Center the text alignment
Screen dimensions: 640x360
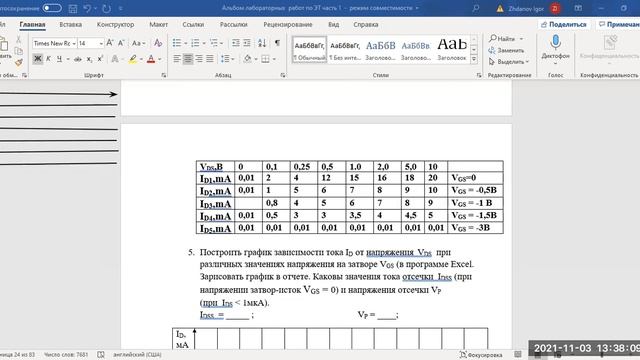click(188, 59)
